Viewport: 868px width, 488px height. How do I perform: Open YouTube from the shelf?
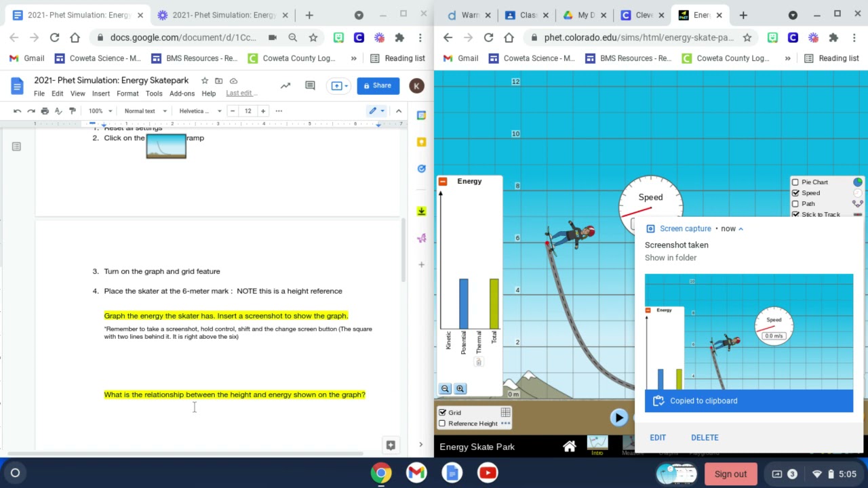pyautogui.click(x=488, y=473)
